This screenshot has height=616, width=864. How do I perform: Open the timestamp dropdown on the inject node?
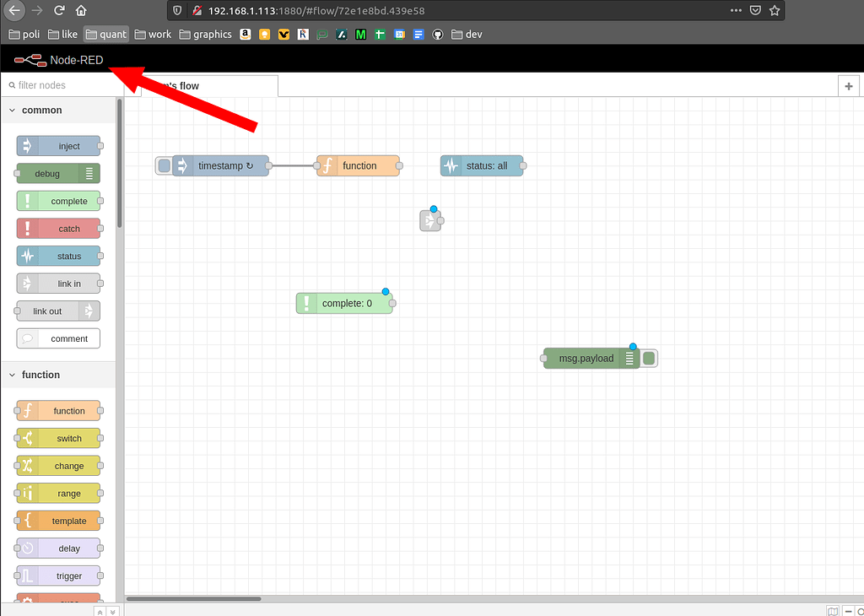249,165
